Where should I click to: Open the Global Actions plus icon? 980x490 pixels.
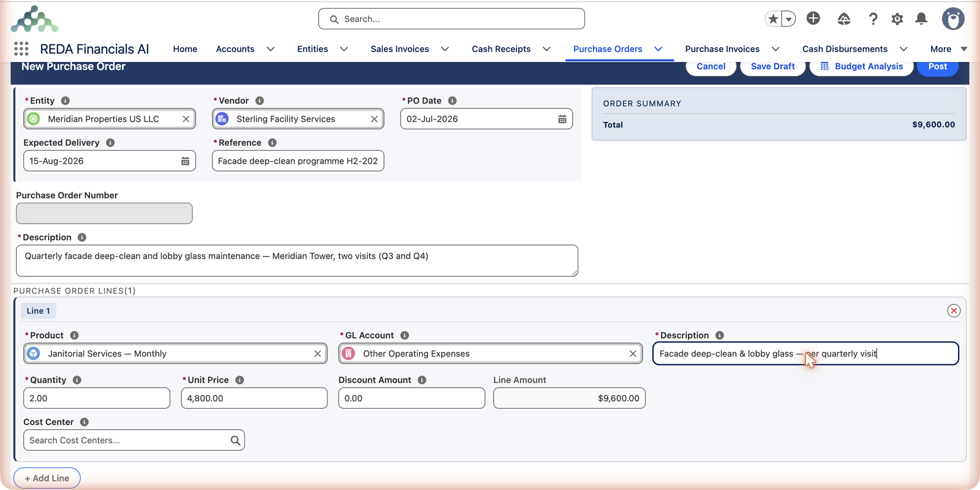813,18
